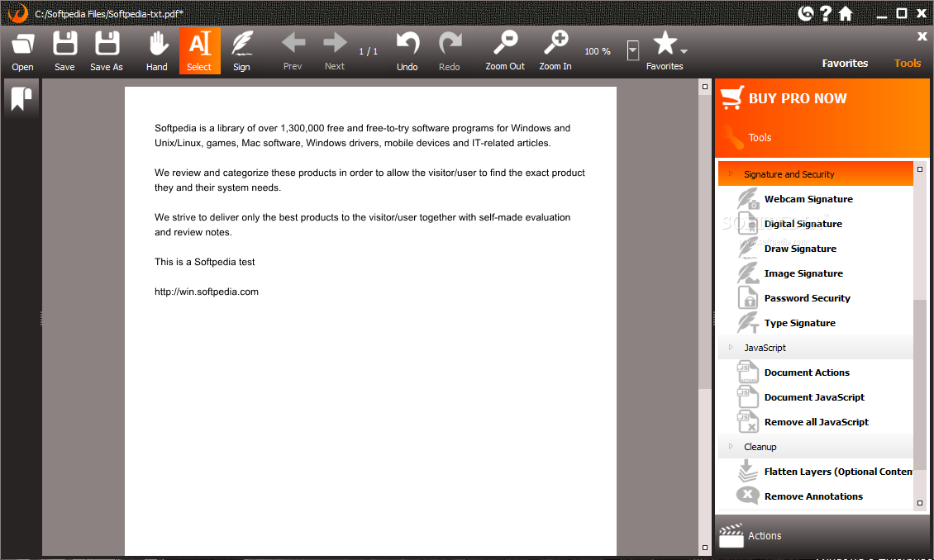Open the bookmarks sidebar panel

point(21,98)
